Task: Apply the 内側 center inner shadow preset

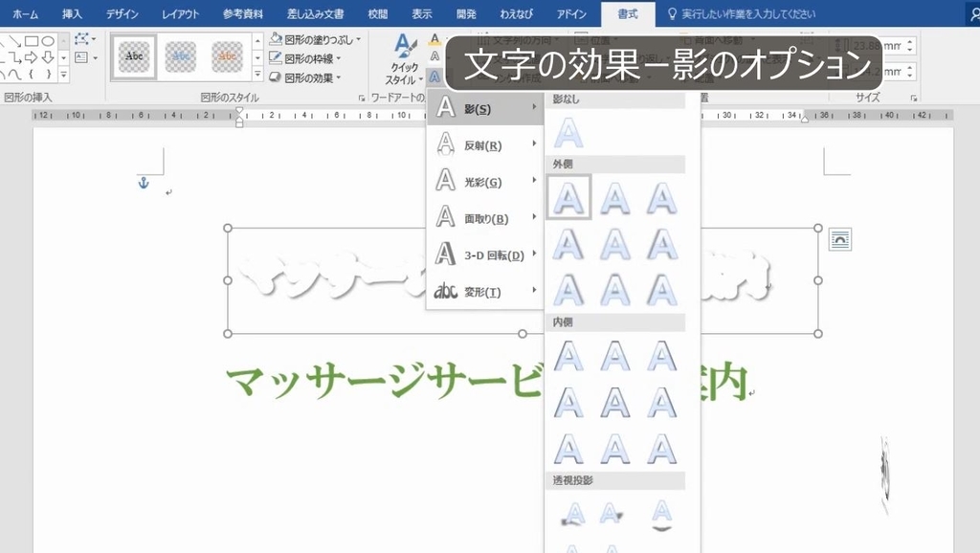Action: [x=615, y=403]
